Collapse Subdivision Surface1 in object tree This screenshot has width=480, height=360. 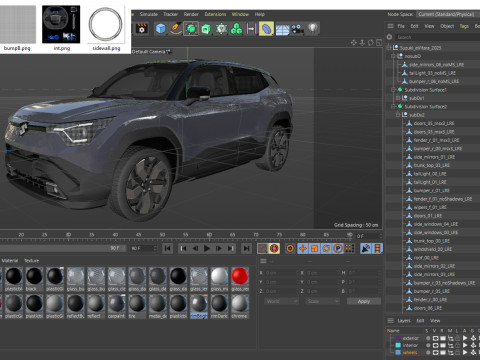(393, 90)
